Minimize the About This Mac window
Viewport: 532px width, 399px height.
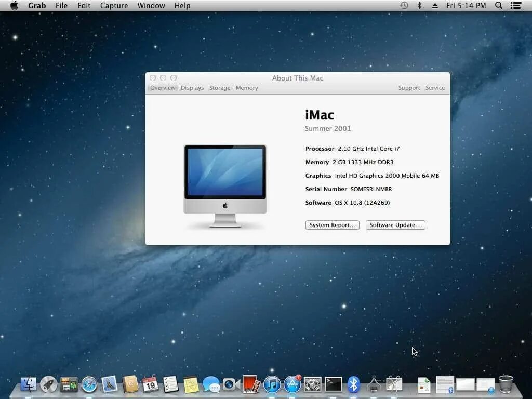[163, 78]
